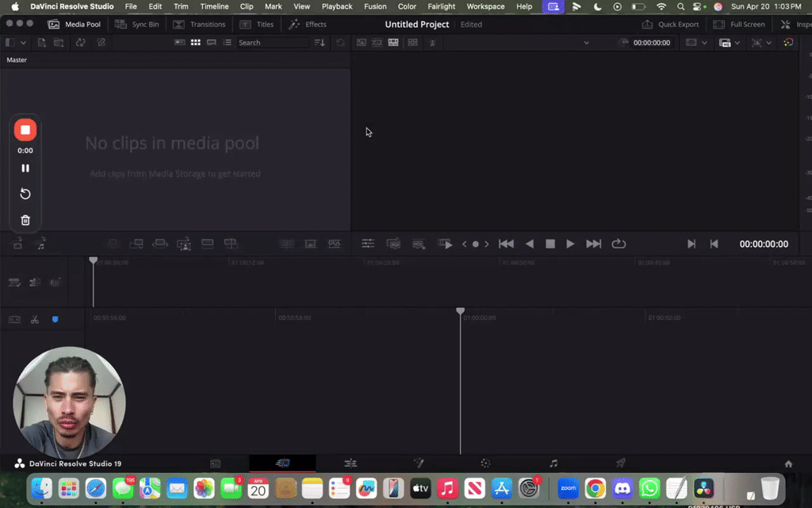Screen dimensions: 812x508
Task: Open the Transitions panel
Action: click(198, 24)
